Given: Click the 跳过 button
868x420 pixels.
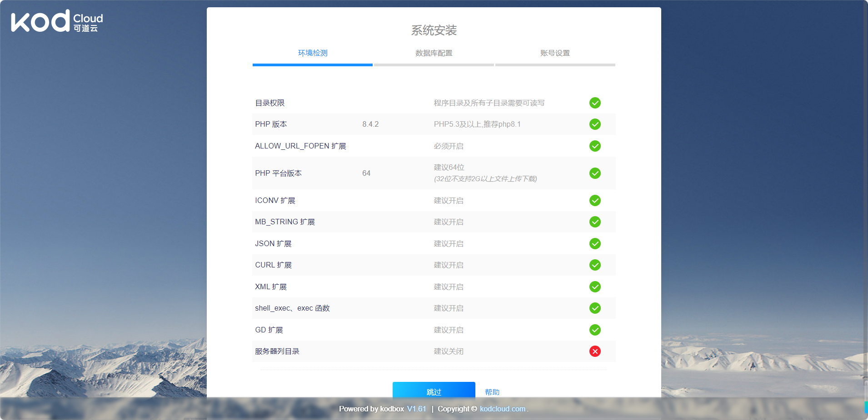Looking at the screenshot, I should [x=433, y=391].
